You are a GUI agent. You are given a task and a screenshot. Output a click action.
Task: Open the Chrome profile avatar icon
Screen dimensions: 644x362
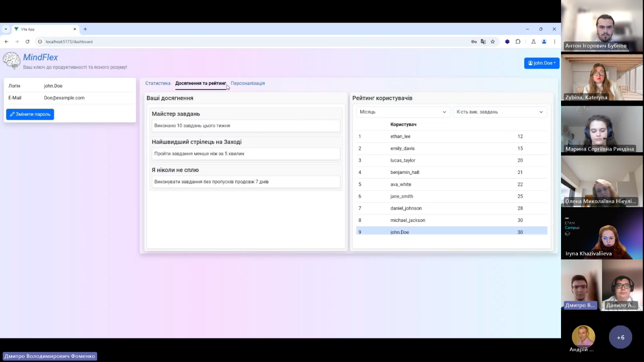tap(544, 41)
